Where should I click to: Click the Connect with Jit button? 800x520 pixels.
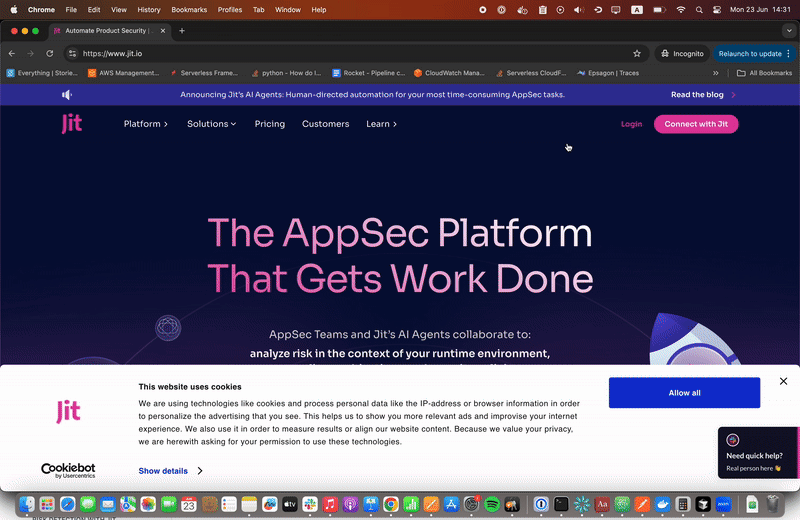click(x=696, y=124)
